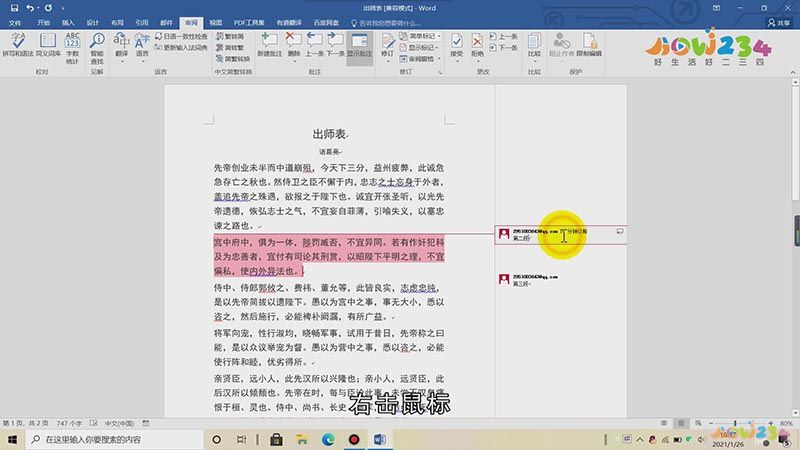Click the Undo arrow icon
Viewport: 800px width, 450px height.
click(x=30, y=8)
